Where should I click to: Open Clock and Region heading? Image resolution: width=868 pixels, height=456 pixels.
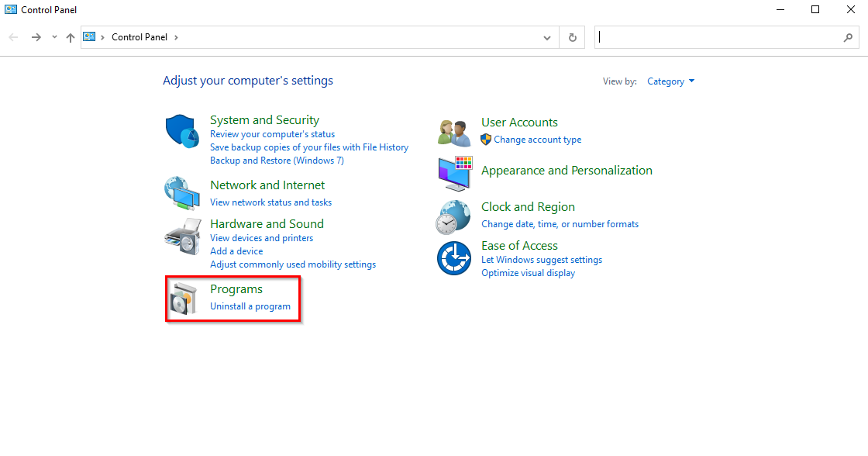click(528, 206)
